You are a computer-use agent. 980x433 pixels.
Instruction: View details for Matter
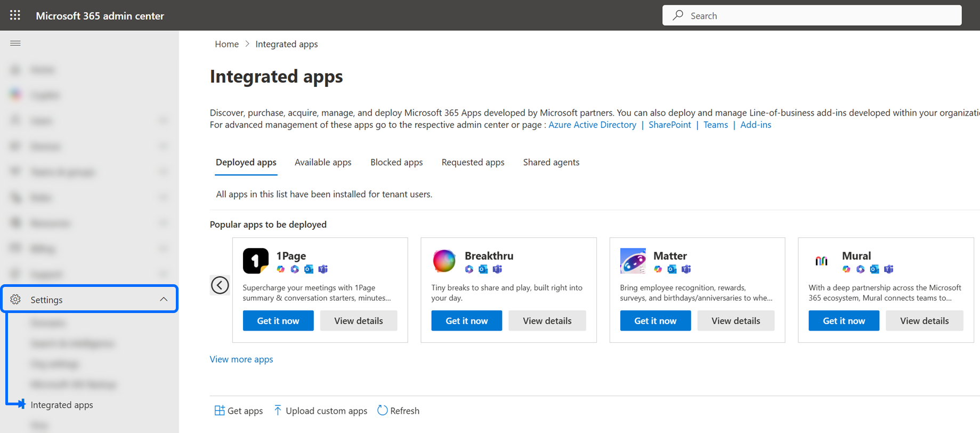point(736,320)
